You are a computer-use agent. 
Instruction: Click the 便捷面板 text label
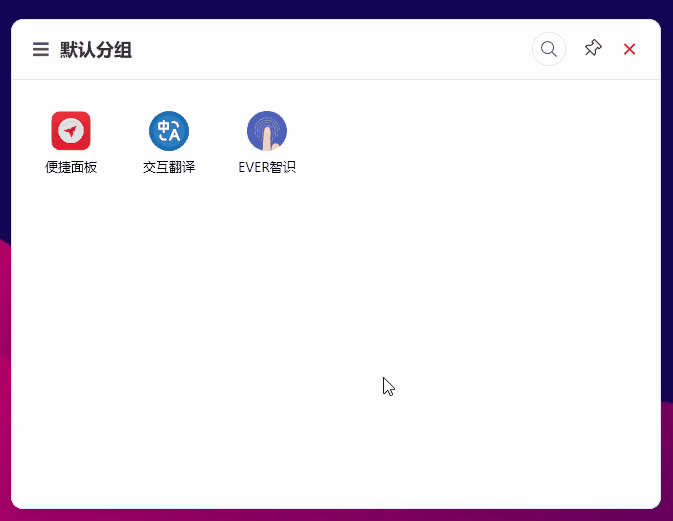(x=71, y=167)
